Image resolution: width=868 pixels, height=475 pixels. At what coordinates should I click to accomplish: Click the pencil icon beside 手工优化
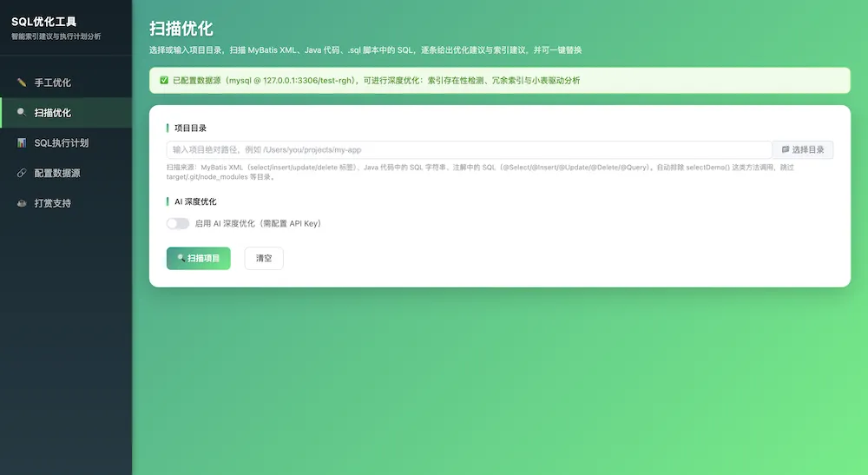click(x=22, y=82)
